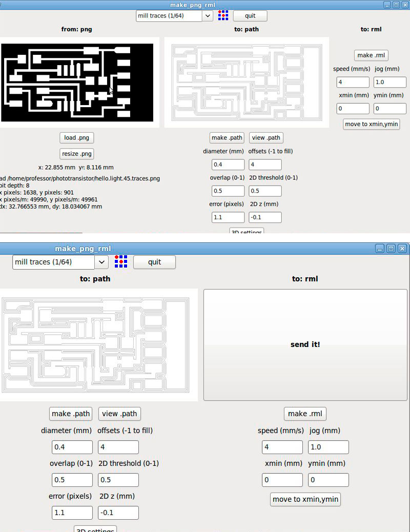Focus jog (mm) field in bottom window

pos(329,447)
